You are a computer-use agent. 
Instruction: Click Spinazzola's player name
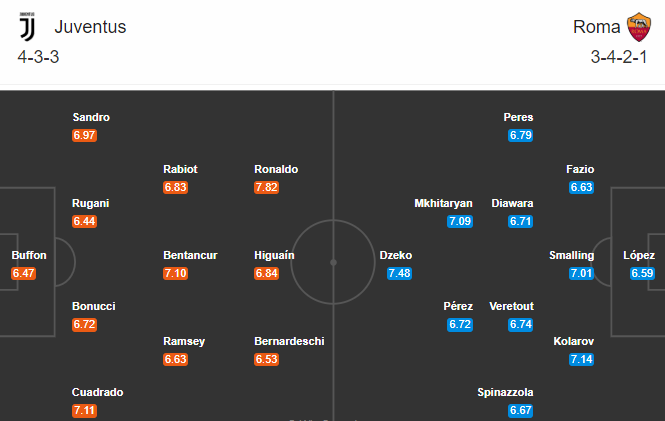[505, 393]
